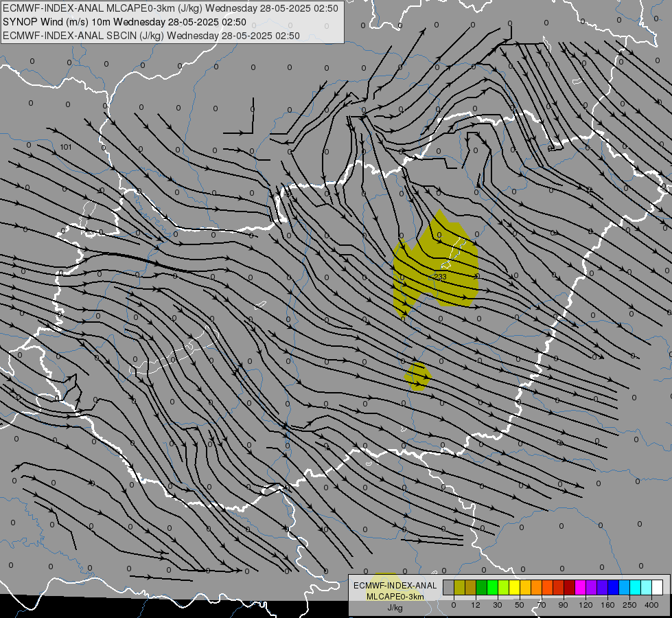Click the pure blue legend swatch

pos(613,587)
